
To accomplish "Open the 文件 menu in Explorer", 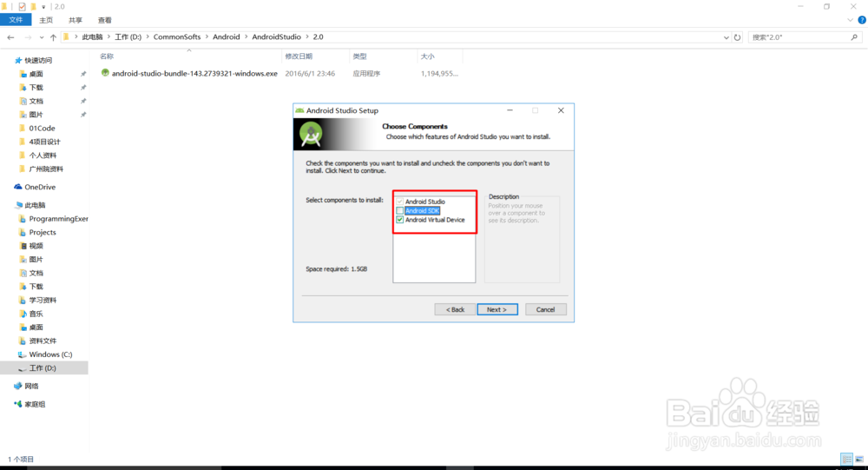I will pos(16,20).
